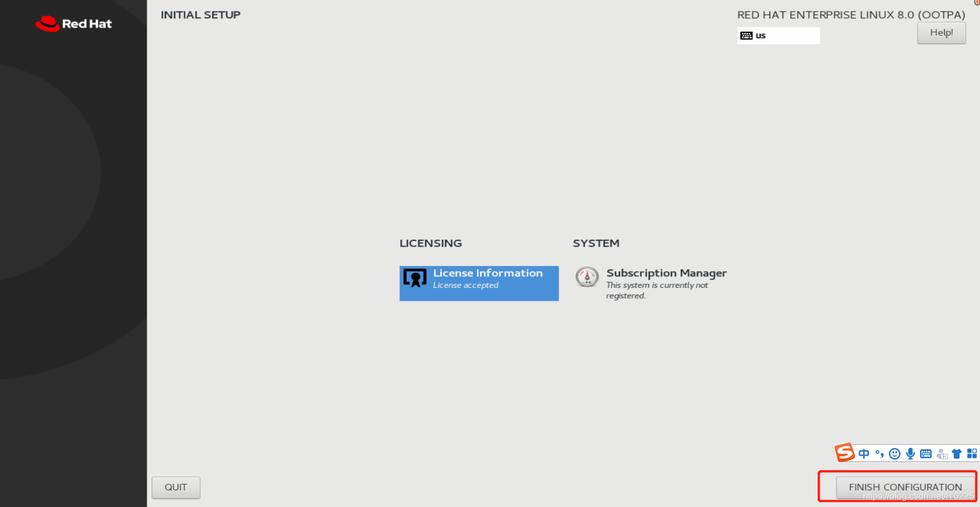980x507 pixels.
Task: Click the 'License accepted' status text
Action: pyautogui.click(x=465, y=285)
